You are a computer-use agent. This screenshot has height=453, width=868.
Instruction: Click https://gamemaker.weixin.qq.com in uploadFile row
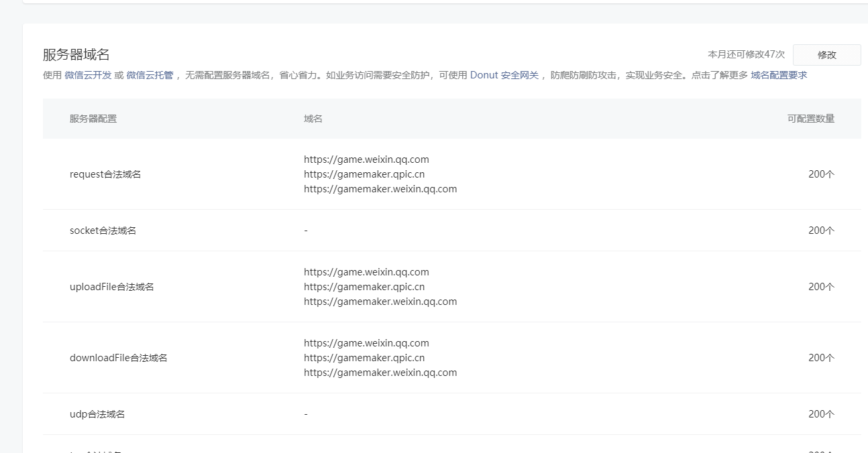click(380, 302)
